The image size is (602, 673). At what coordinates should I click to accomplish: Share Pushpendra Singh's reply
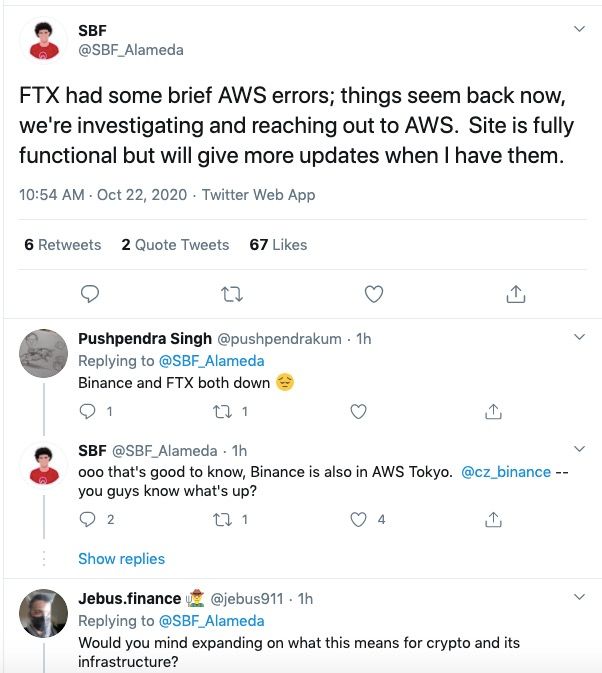493,412
